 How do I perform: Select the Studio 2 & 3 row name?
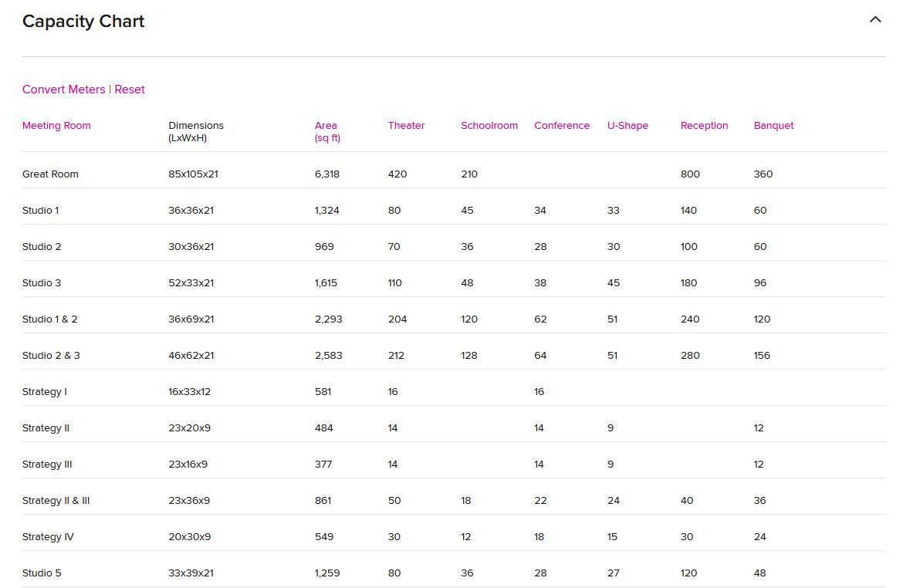(x=51, y=355)
